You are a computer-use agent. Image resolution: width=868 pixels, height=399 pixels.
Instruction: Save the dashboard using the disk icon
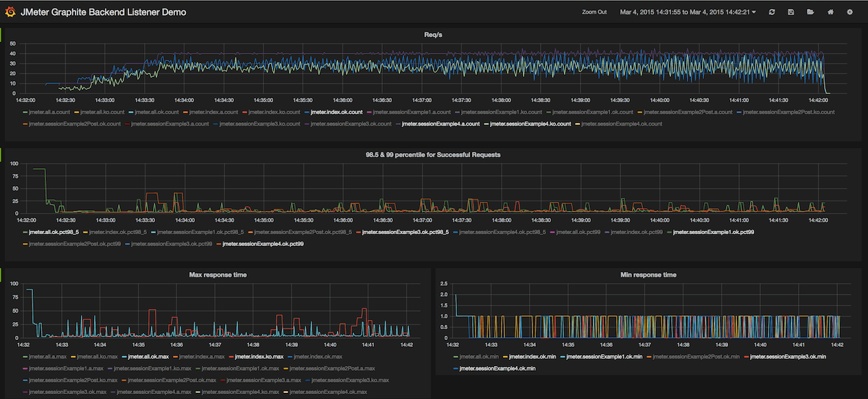[x=790, y=12]
